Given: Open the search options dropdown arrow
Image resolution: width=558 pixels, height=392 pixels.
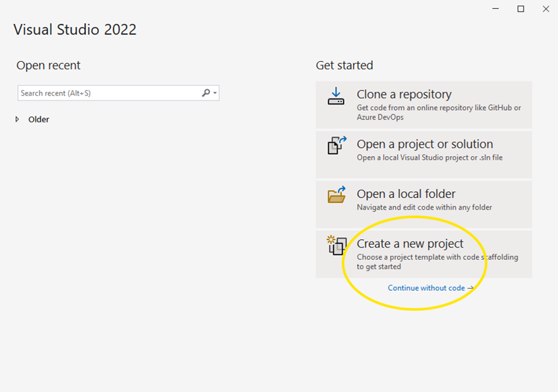Looking at the screenshot, I should [x=215, y=94].
